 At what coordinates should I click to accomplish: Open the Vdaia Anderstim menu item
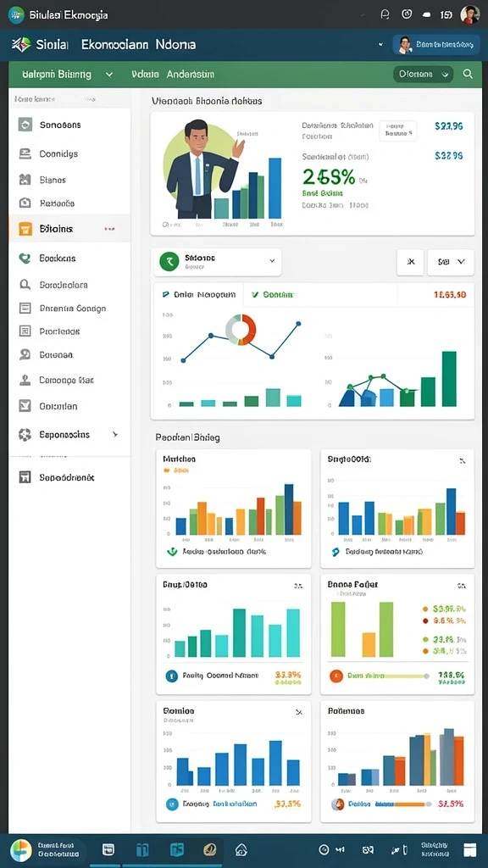click(173, 75)
